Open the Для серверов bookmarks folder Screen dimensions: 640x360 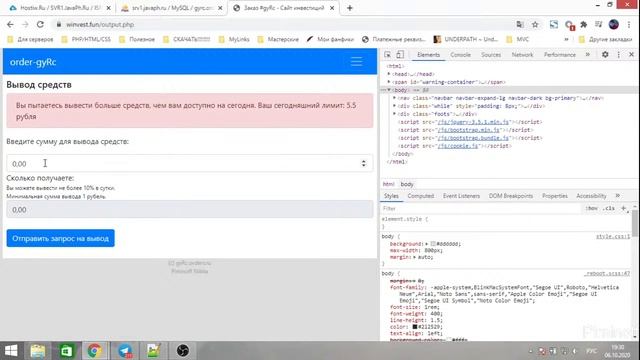[31, 40]
